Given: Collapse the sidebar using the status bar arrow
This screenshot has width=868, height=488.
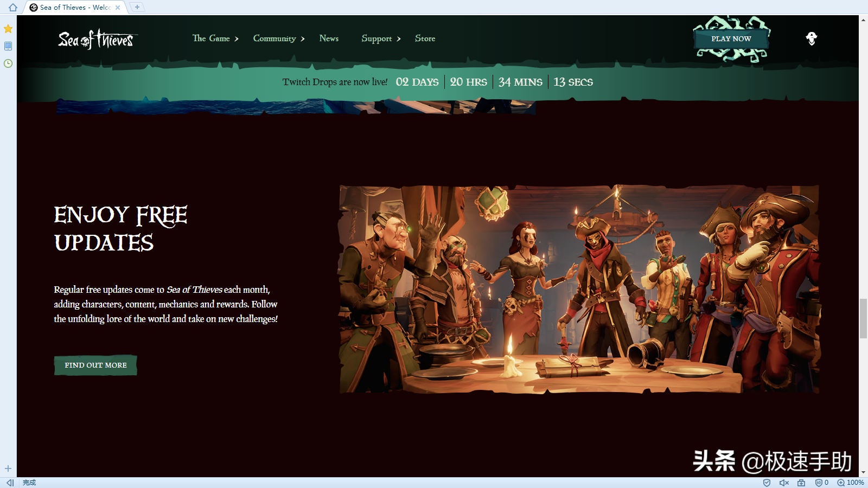Looking at the screenshot, I should pyautogui.click(x=10, y=483).
